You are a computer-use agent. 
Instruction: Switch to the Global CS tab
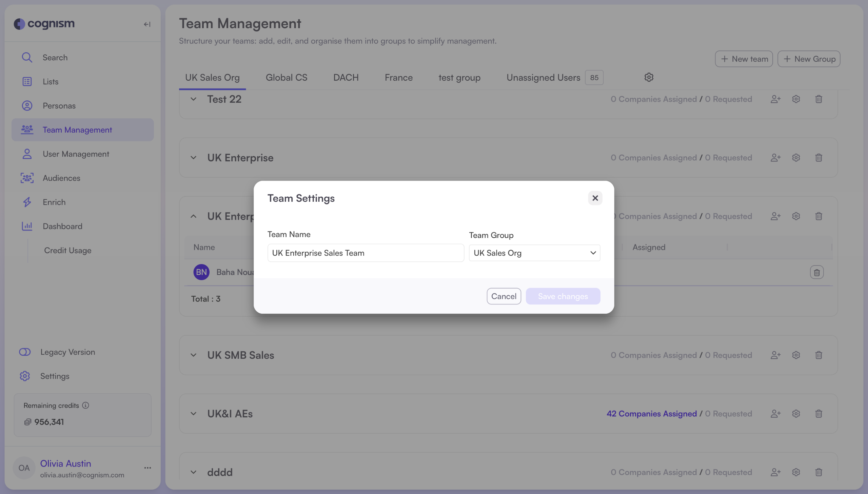(286, 77)
